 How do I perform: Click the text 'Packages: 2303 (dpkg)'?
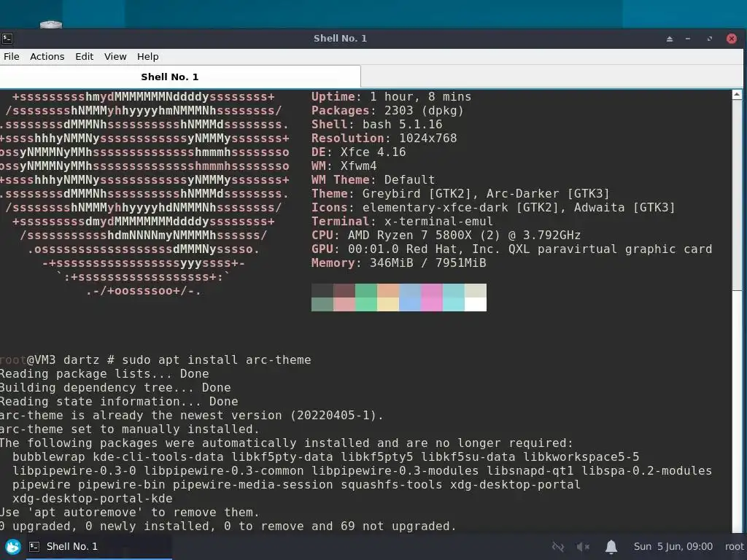388,111
